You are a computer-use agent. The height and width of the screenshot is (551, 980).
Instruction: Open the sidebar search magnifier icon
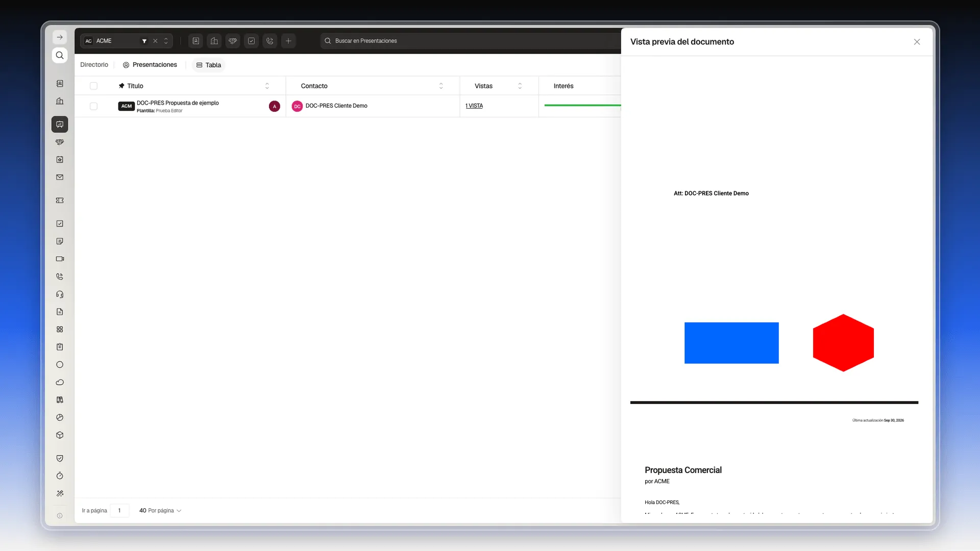(60, 55)
